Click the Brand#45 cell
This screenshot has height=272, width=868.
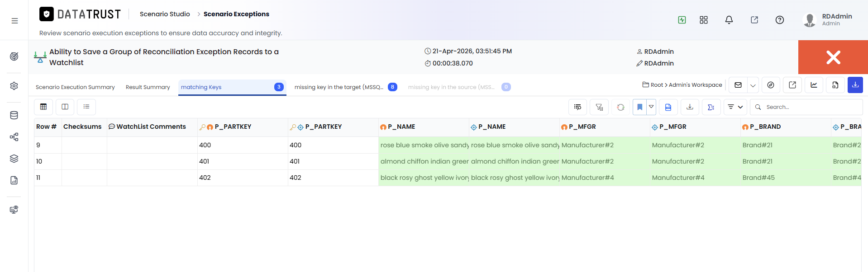pyautogui.click(x=786, y=178)
